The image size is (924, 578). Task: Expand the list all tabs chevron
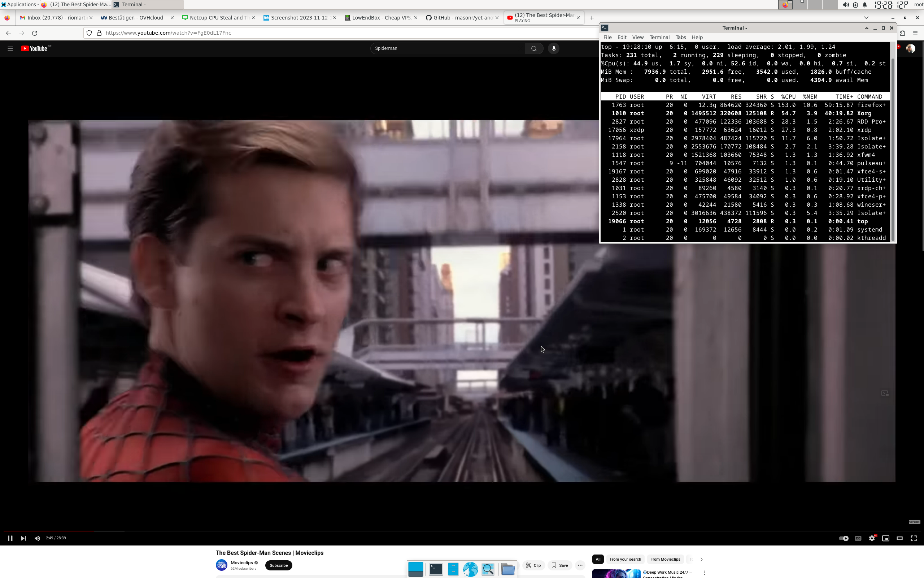pyautogui.click(x=866, y=18)
